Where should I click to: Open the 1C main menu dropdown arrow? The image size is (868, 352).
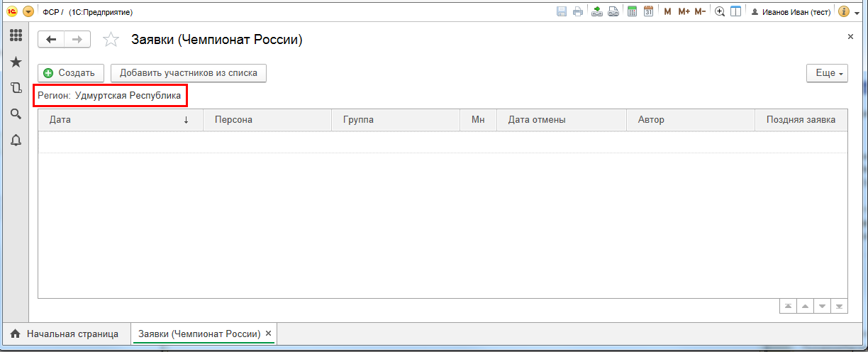[28, 11]
